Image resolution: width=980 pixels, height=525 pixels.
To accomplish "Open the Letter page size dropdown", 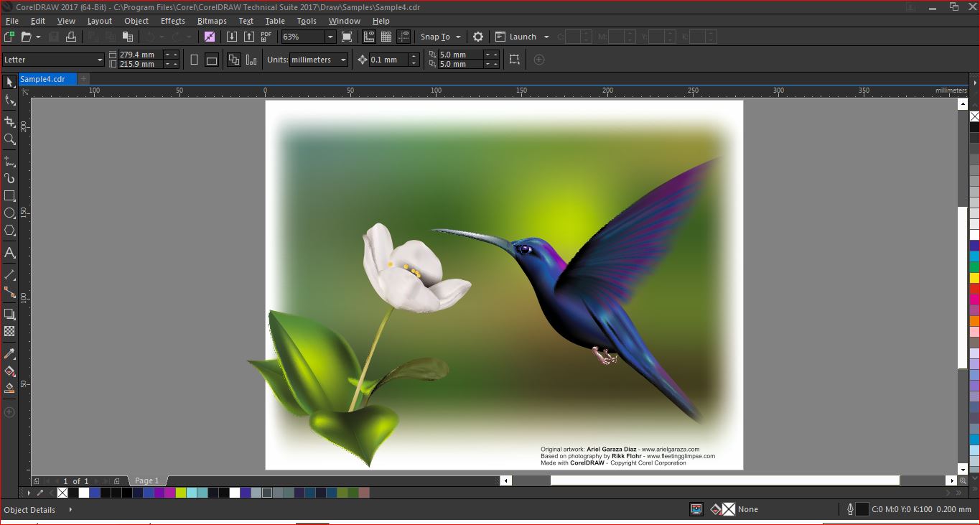I will pyautogui.click(x=100, y=60).
